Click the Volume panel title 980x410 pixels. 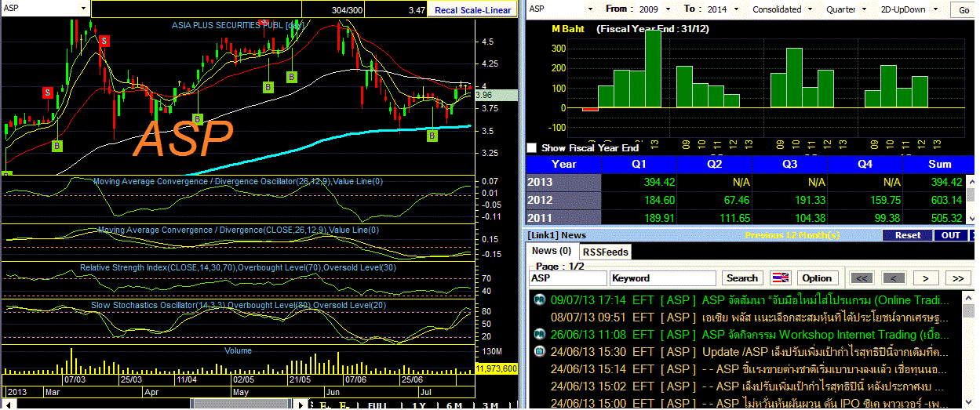coord(238,350)
